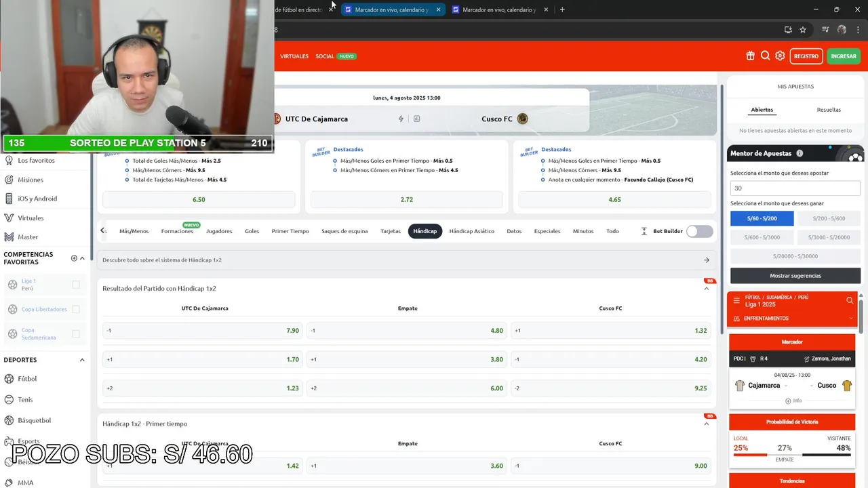Click the Los favoritos medal icon

(x=9, y=161)
